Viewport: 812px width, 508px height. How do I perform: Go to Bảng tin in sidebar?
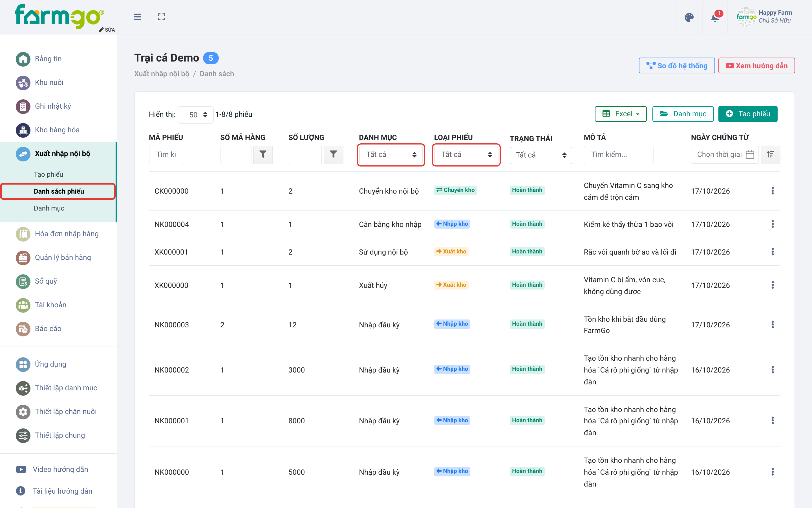point(48,59)
